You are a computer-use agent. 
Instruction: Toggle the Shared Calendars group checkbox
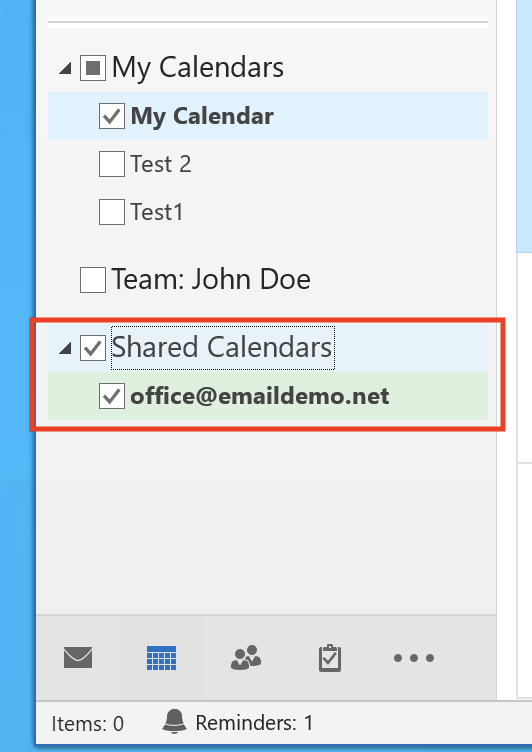coord(93,347)
